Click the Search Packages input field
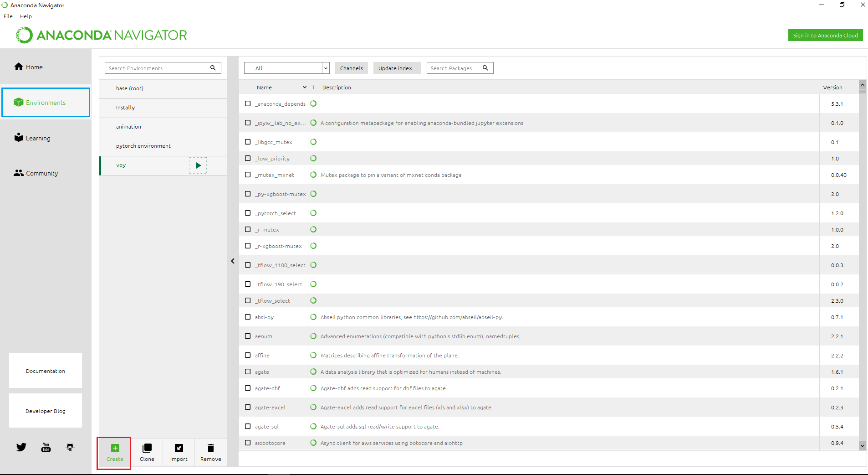Screen dimensions: 868x475 454,68
